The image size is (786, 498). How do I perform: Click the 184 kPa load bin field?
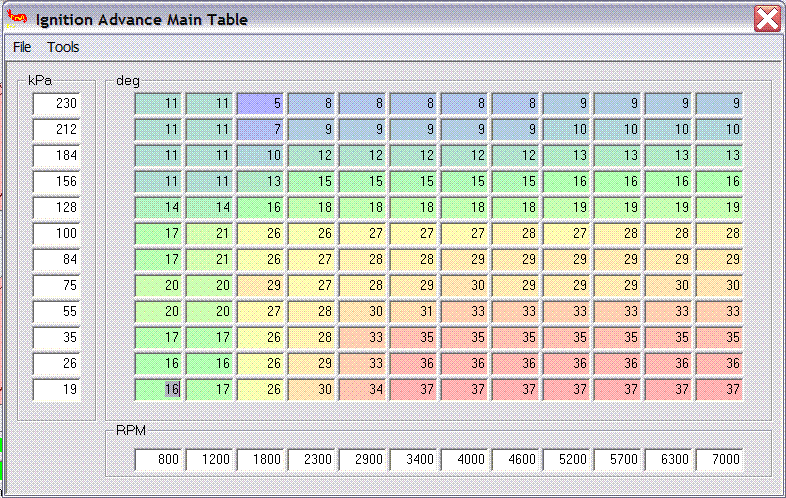[56, 155]
